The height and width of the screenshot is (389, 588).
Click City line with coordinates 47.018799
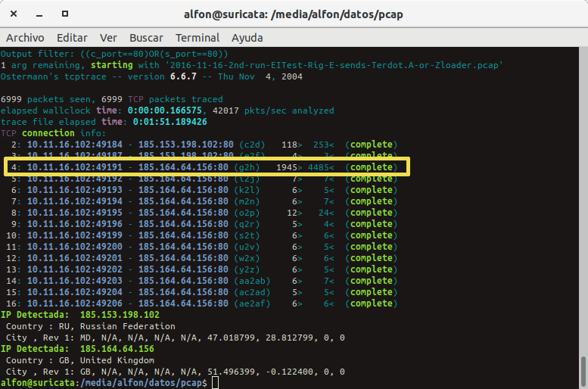[176, 338]
